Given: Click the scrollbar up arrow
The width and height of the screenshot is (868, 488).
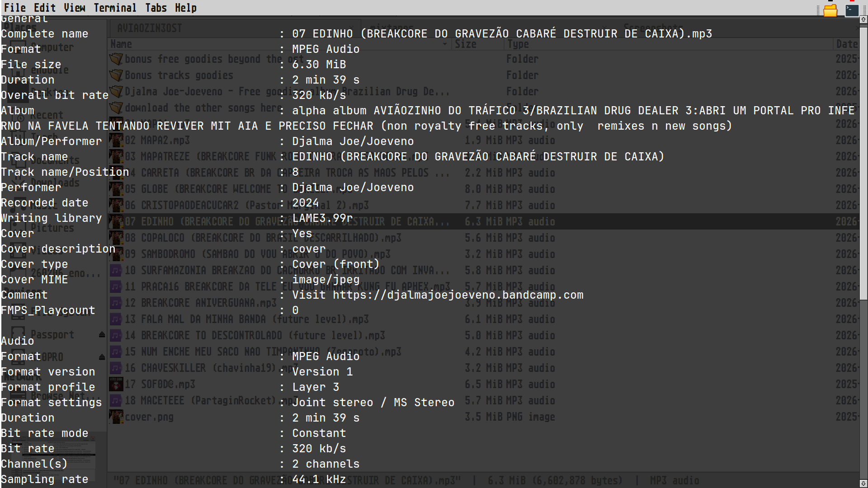Looking at the screenshot, I should 863,19.
